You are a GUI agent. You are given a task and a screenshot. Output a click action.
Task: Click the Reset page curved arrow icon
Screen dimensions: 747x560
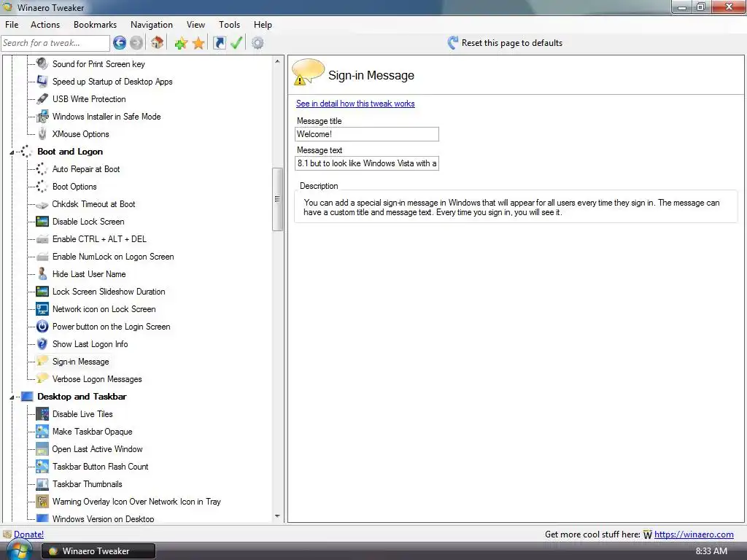[452, 43]
